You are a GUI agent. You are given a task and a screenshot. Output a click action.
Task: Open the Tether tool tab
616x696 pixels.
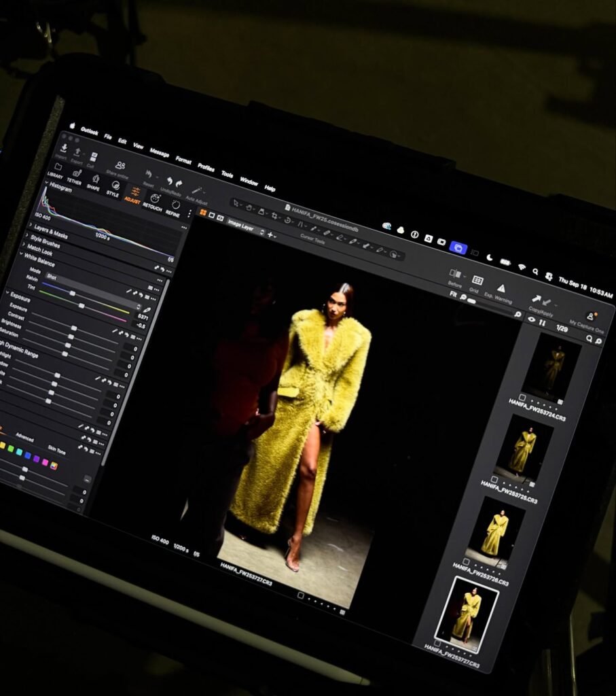click(74, 175)
